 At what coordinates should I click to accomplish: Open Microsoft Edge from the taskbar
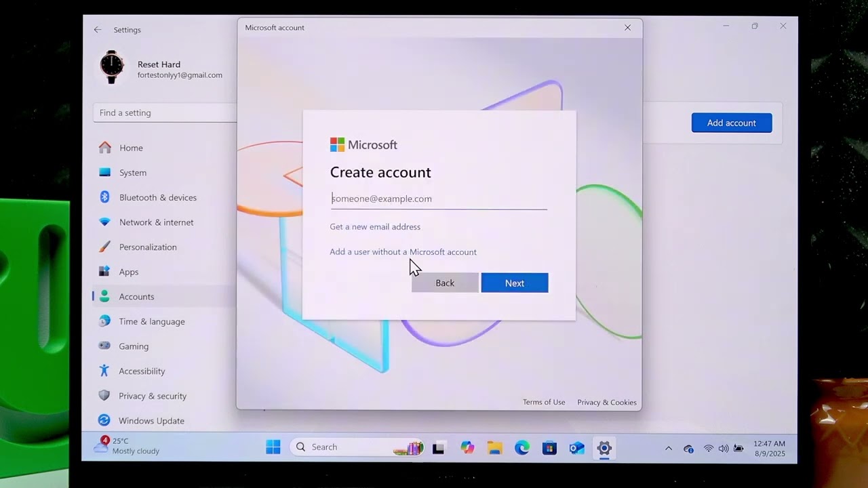pyautogui.click(x=522, y=447)
